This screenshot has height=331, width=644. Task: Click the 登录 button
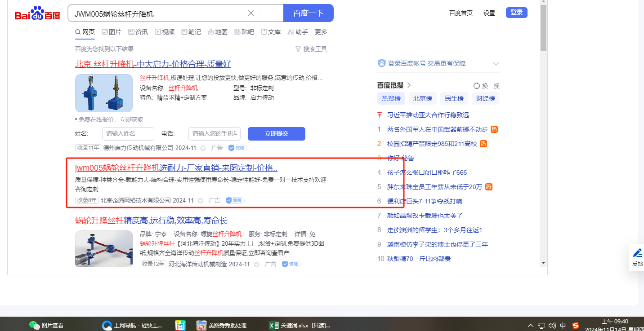click(517, 13)
